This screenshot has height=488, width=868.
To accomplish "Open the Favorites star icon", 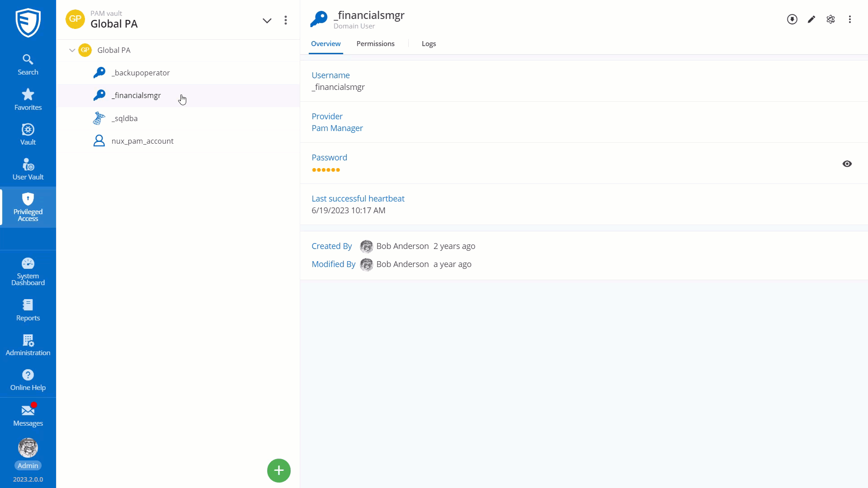I will [28, 99].
